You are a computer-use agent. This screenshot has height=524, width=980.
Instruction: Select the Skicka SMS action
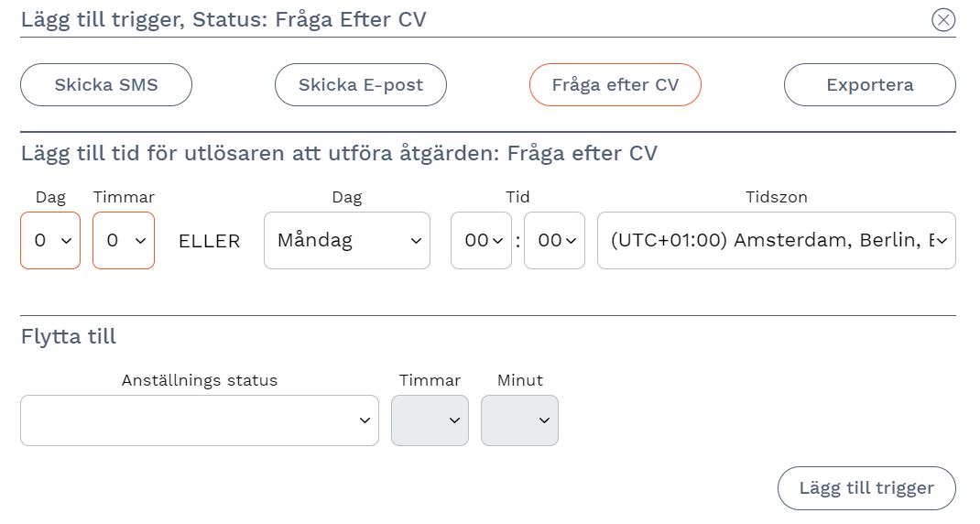coord(106,85)
